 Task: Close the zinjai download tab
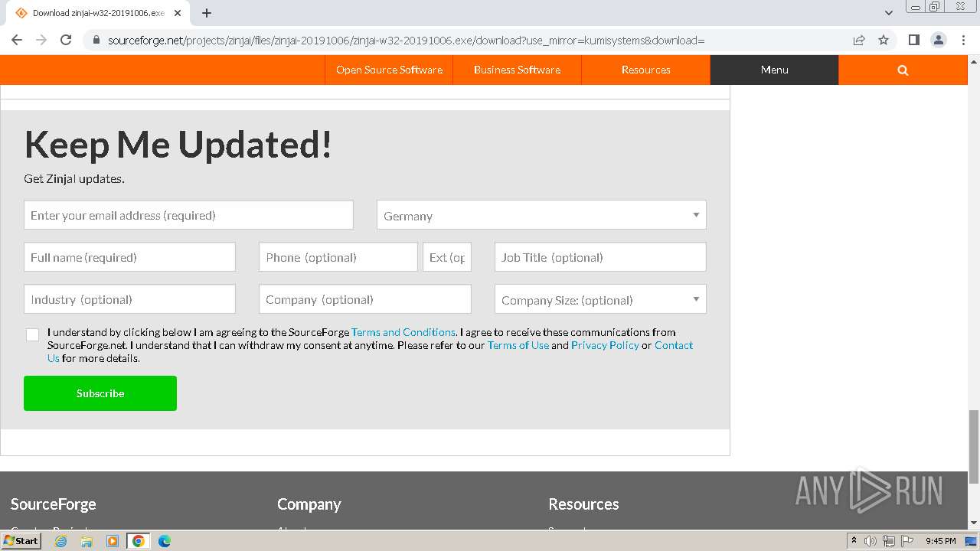178,13
